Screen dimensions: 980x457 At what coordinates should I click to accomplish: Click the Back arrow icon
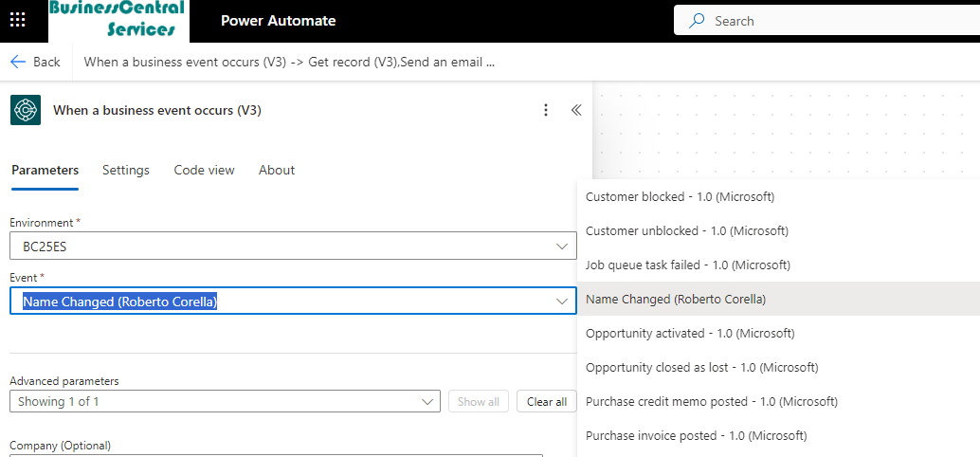point(18,62)
